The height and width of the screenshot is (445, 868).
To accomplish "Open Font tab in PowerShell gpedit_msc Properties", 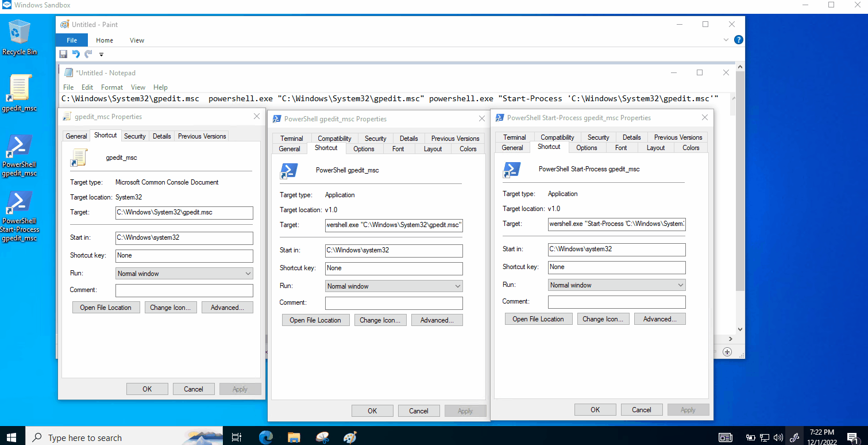I will tap(398, 149).
